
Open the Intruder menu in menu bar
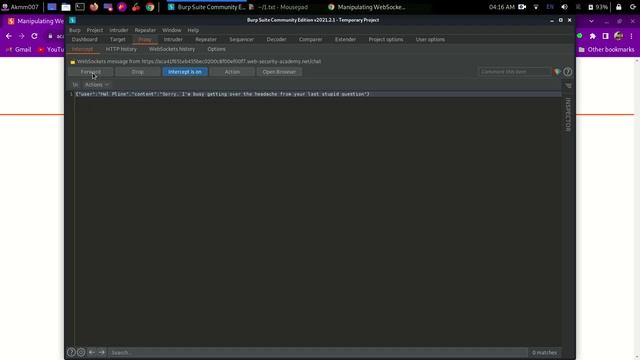(x=118, y=30)
